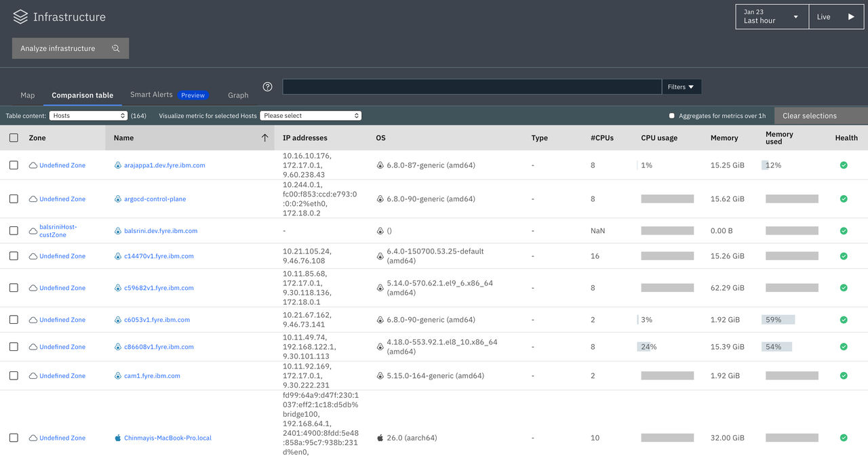The image size is (868, 456).
Task: Click the Linux icon beside argocd-control-plane
Action: [118, 199]
